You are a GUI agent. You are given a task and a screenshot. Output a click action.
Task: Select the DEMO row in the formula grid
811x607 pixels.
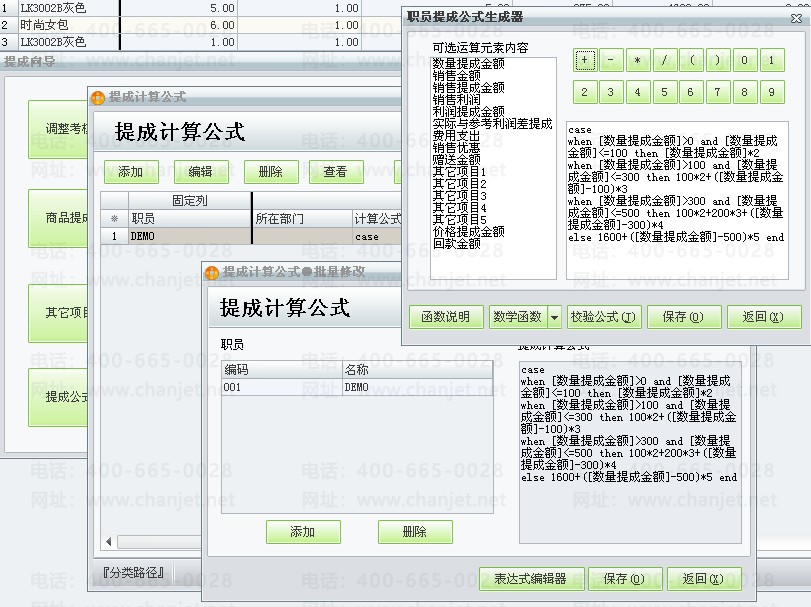click(190, 237)
